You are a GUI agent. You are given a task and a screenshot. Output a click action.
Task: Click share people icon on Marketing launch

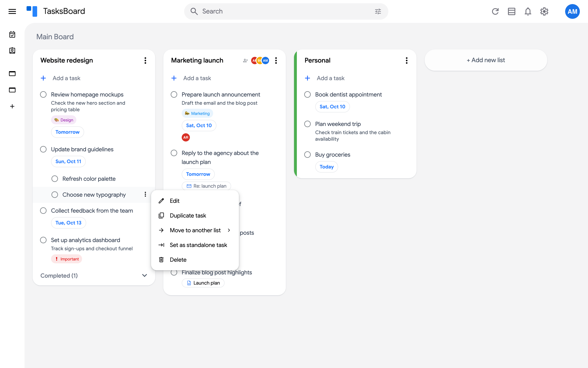click(x=245, y=60)
